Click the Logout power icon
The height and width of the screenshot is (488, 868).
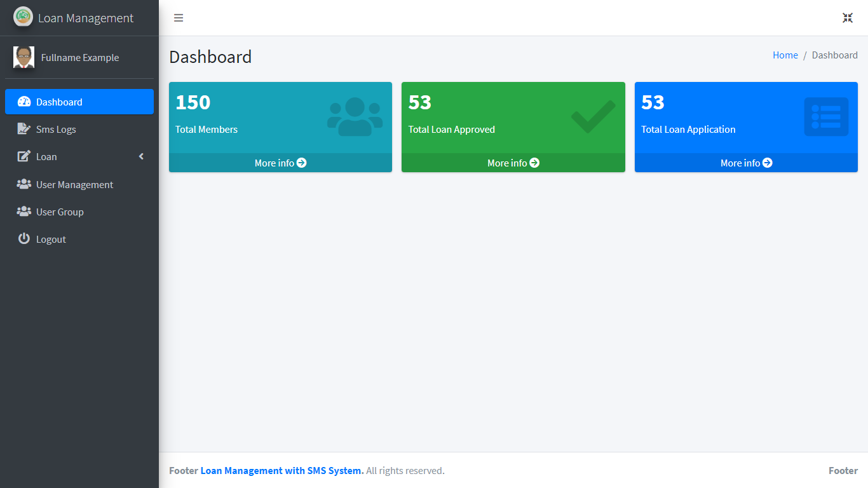pos(24,239)
